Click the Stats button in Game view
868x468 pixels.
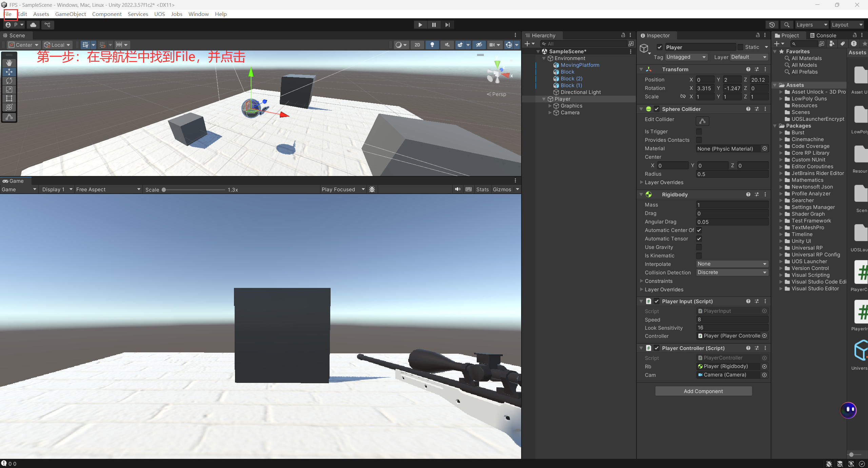click(482, 189)
